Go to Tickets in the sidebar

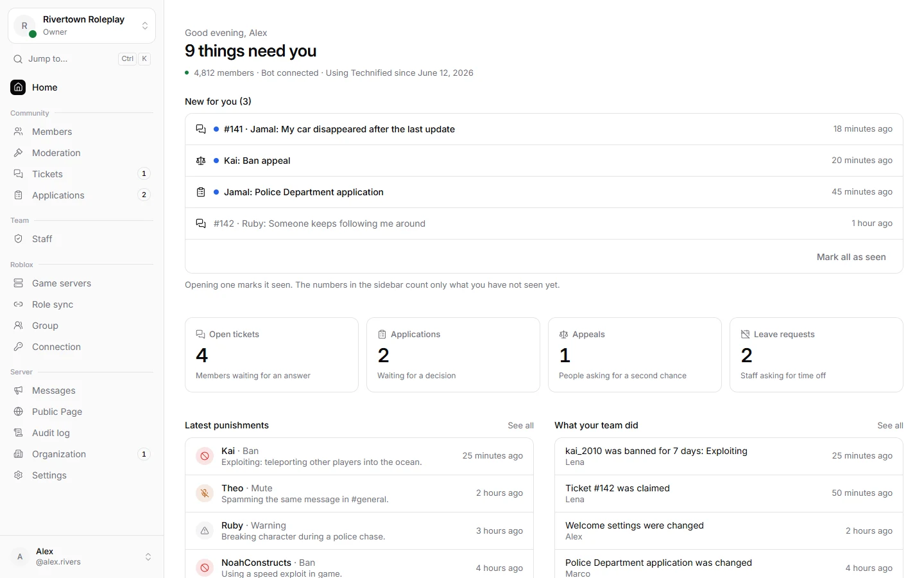tap(81, 174)
